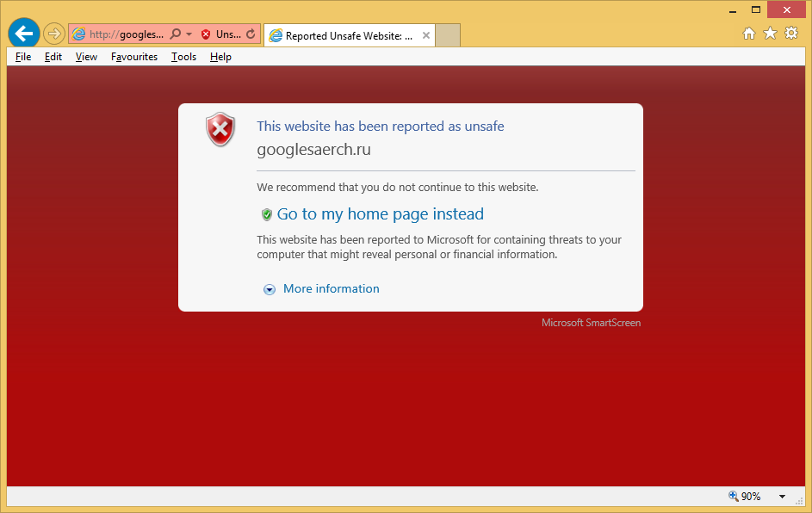The image size is (812, 513).
Task: Click the browser Back arrow button
Action: click(x=23, y=34)
